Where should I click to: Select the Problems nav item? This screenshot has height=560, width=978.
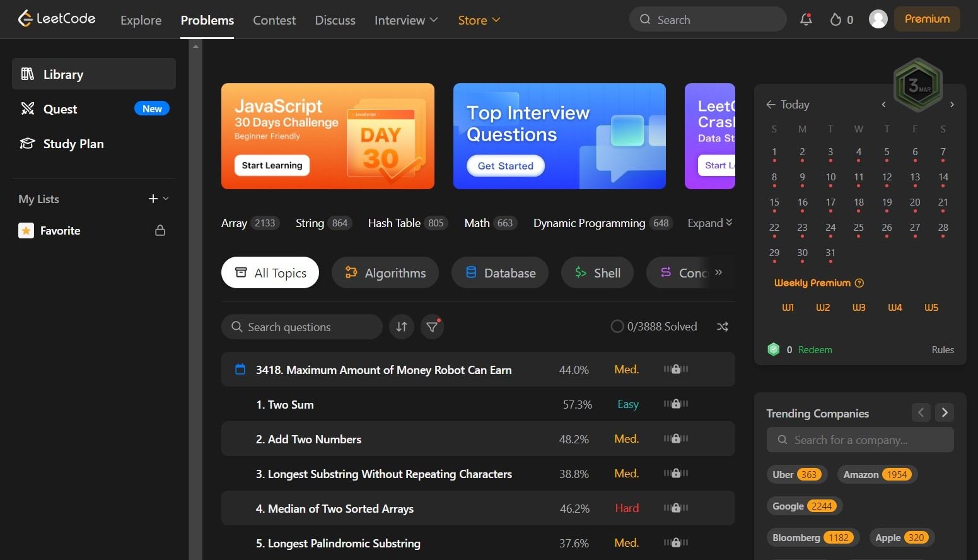(207, 20)
